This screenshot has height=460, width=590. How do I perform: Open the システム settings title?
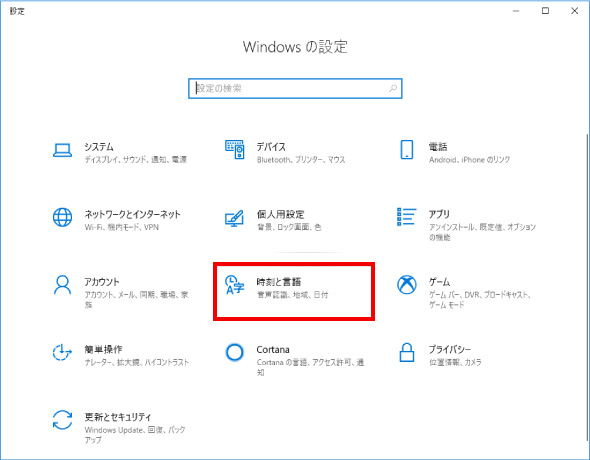[99, 147]
